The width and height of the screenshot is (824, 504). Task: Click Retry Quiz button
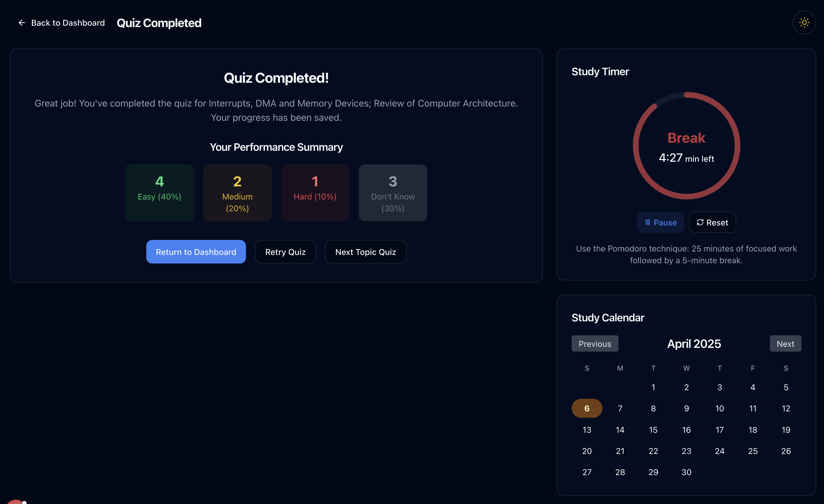[285, 252]
